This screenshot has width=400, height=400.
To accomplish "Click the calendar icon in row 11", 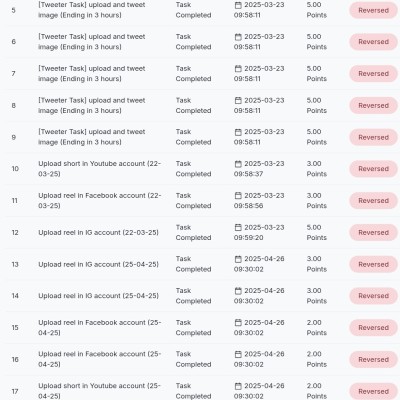I will 238,196.
